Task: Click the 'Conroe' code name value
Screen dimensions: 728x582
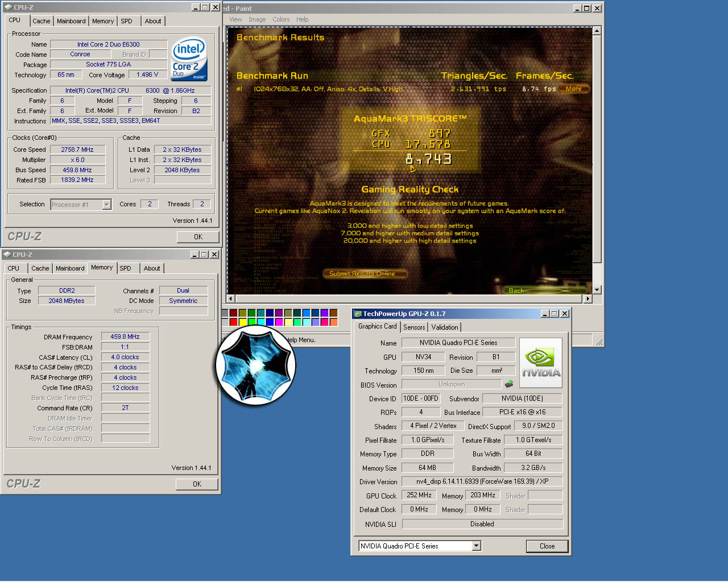Action: (80, 55)
